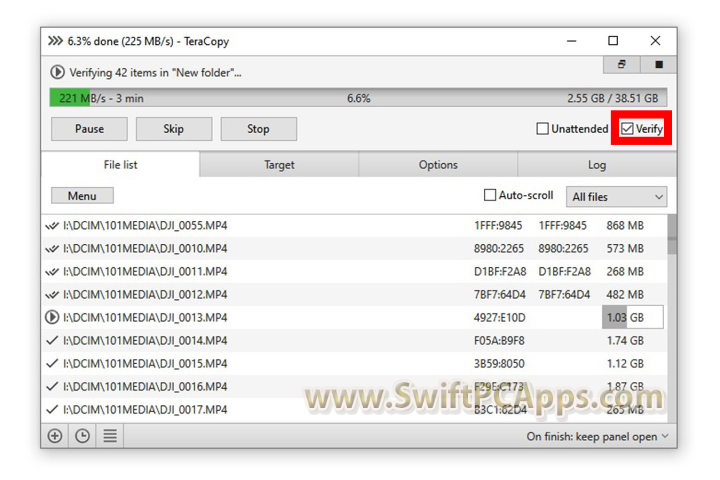Expand the On finish: keep panel open dropdown
Image resolution: width=720 pixels, height=480 pixels.
coord(597,436)
